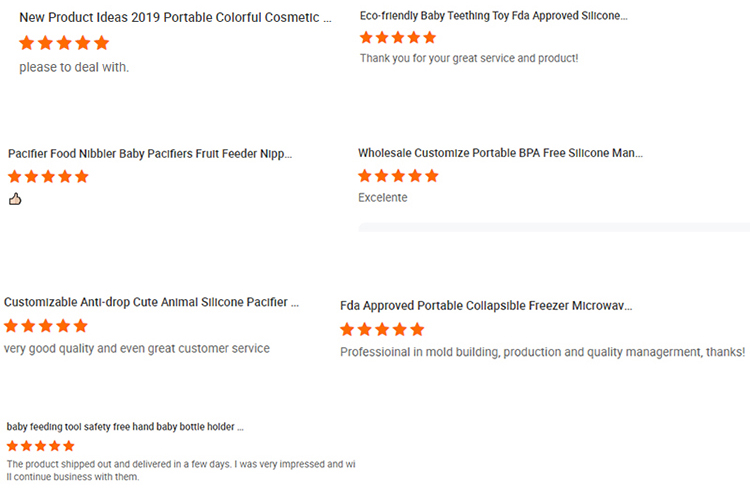Click the star rating under Collapsible Freezer product

click(x=382, y=329)
